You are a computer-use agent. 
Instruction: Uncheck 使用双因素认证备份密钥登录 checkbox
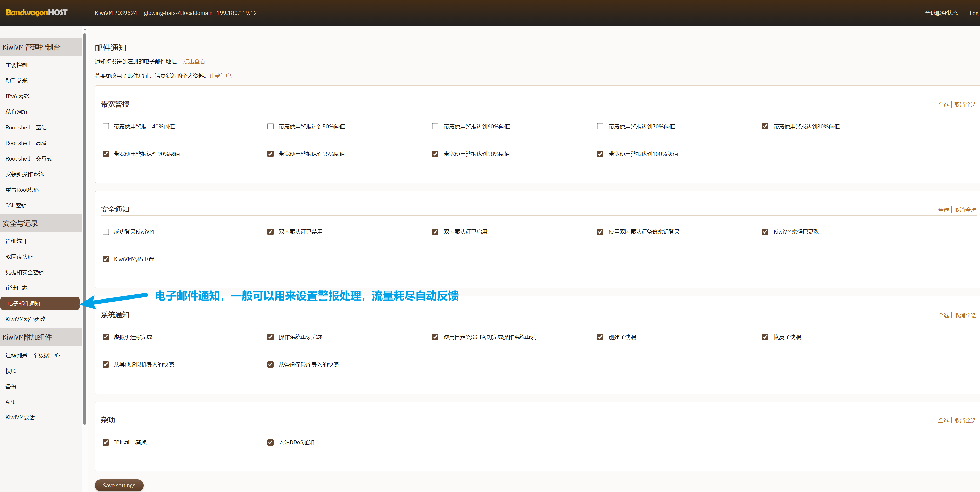click(x=600, y=232)
